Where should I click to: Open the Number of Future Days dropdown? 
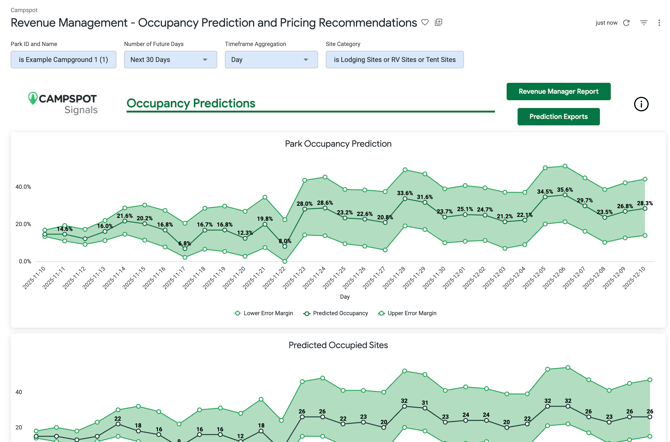point(170,60)
